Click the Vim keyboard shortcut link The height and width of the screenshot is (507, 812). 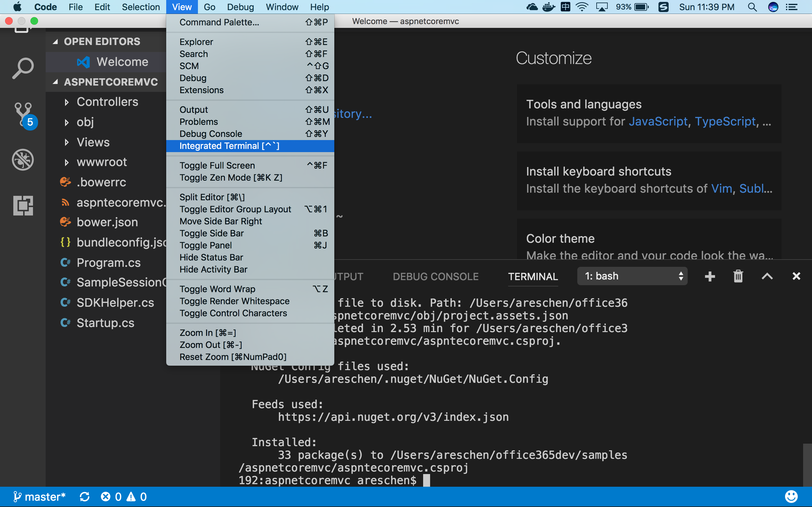[x=721, y=188]
